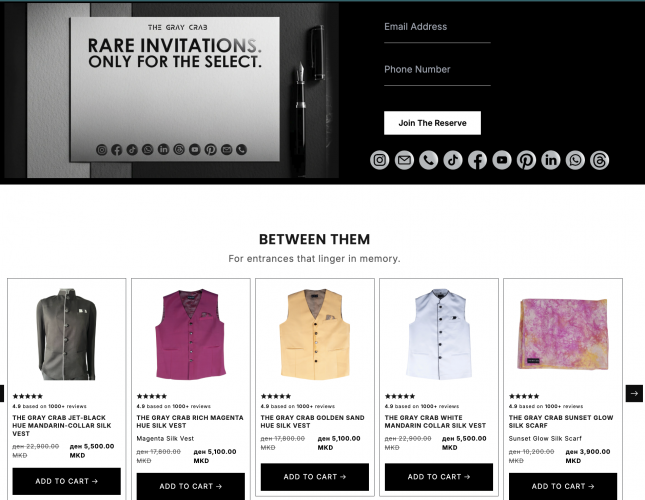Click the star rating on the Sunset Glow scarf card
This screenshot has height=500, width=645.
click(x=524, y=396)
